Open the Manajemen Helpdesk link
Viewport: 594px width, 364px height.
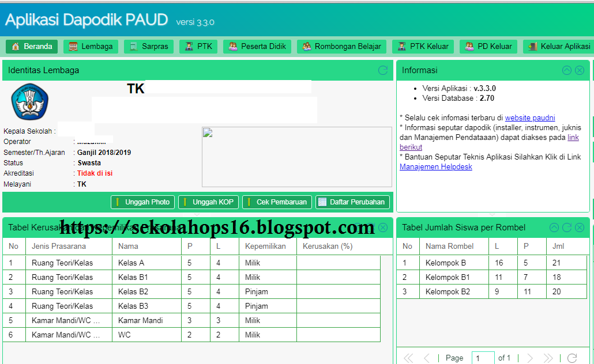pos(437,167)
